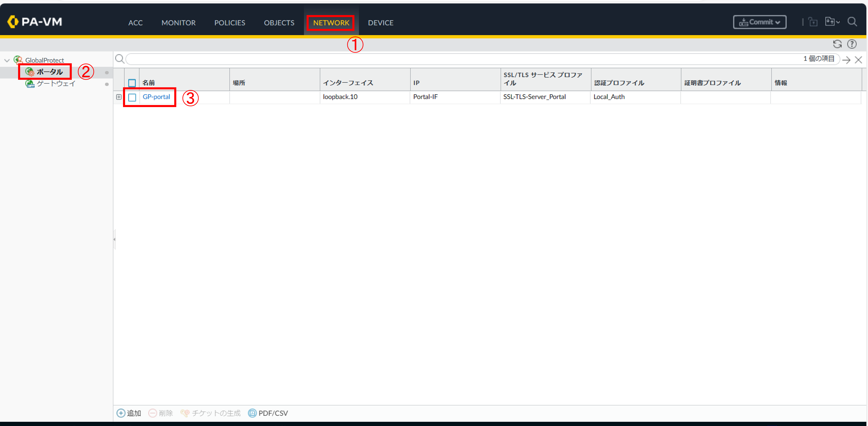Click the refresh icon in the toolbar
This screenshot has width=868, height=426.
coord(837,44)
